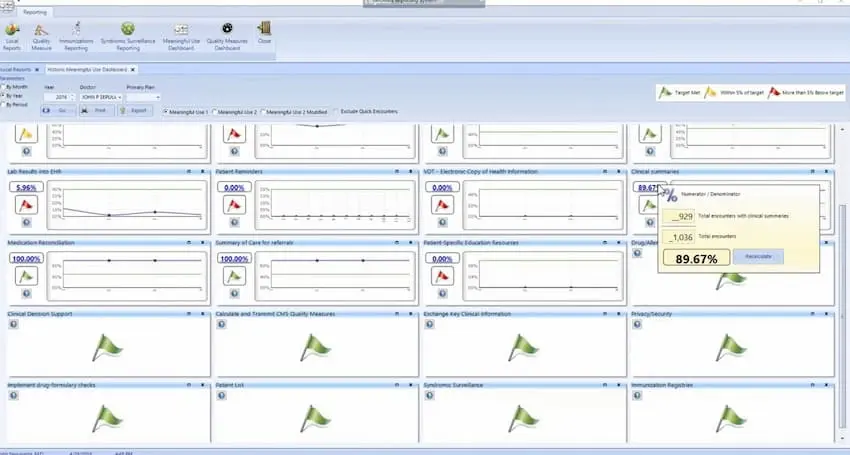Click the green flag in Medication Reconciliation
The image size is (850, 455).
pos(26,276)
